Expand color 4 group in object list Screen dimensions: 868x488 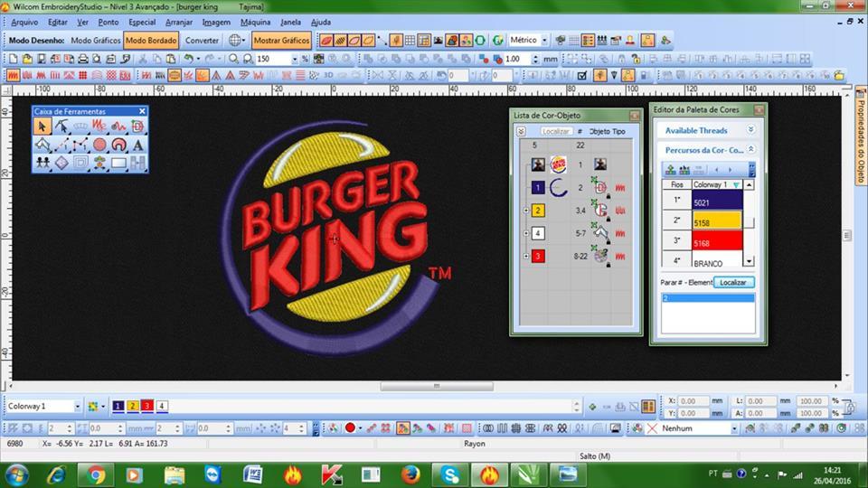tap(526, 233)
